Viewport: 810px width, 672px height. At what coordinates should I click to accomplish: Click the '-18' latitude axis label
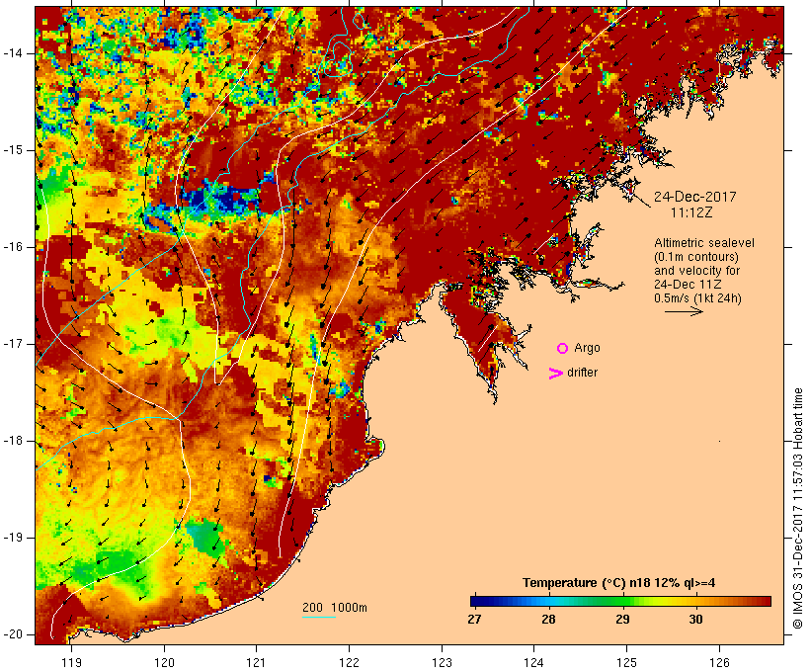[13, 441]
